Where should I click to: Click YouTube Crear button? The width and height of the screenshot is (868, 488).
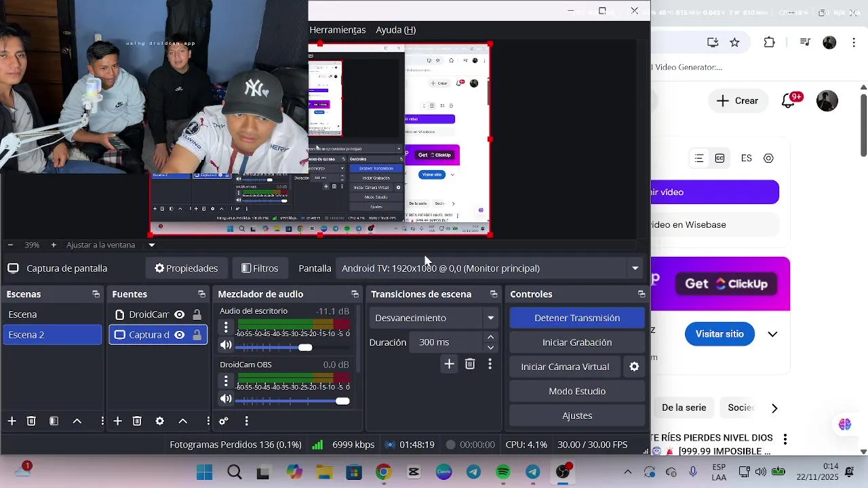[737, 100]
